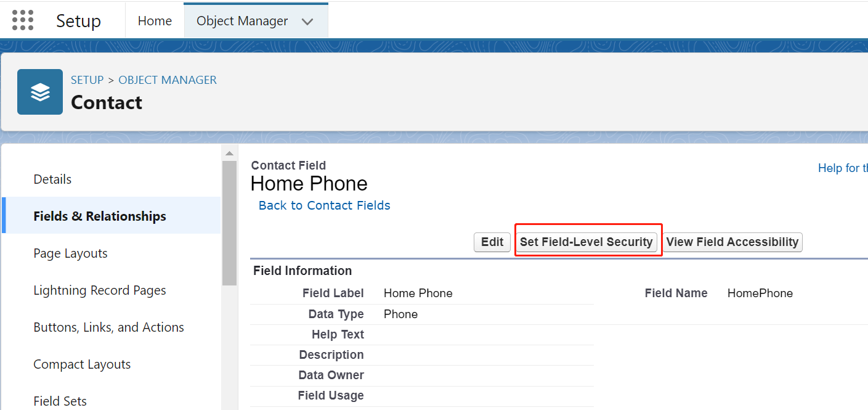Screen dimensions: 868x410
Task: Click Set Field-Level Security button
Action: 586,242
